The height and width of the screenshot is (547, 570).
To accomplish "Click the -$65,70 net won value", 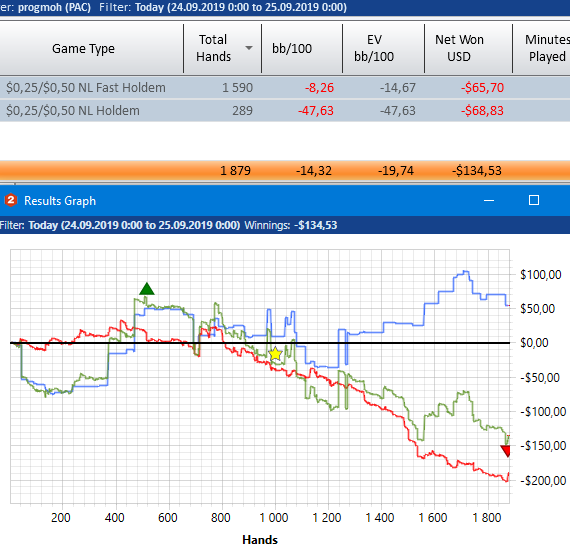I will point(482,88).
